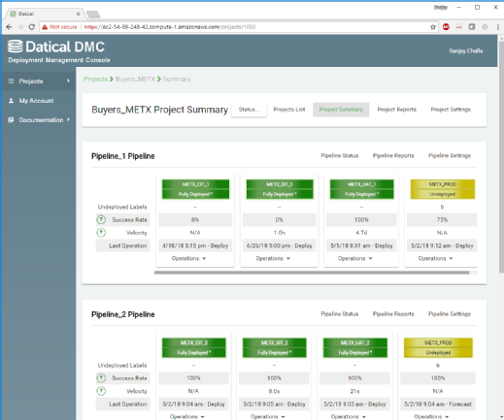This screenshot has height=420, width=504.
Task: Click '4/18/18 5:15 pm - Deploy' cell
Action: pos(195,245)
